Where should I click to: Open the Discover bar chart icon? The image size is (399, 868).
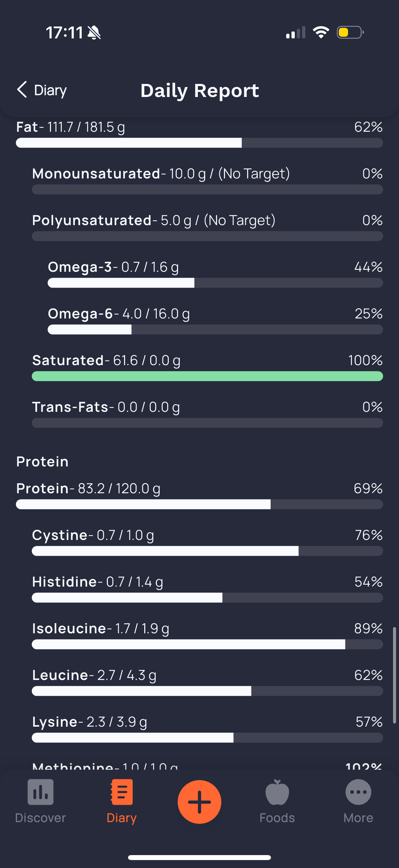[40, 792]
